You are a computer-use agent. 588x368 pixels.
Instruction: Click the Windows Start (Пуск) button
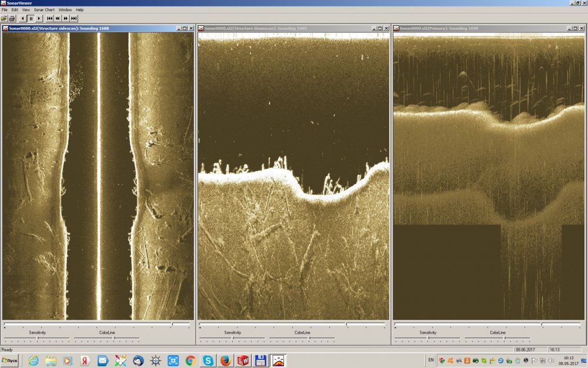[10, 360]
